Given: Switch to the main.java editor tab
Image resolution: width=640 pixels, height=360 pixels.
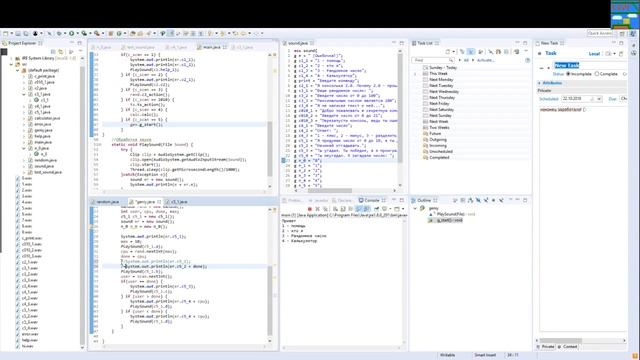Looking at the screenshot, I should (209, 47).
